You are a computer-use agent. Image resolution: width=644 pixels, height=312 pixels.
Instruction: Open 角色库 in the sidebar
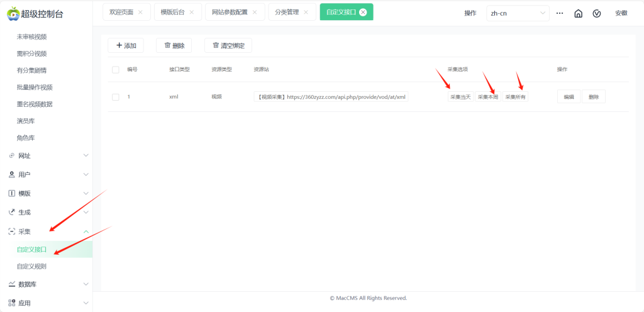click(25, 138)
